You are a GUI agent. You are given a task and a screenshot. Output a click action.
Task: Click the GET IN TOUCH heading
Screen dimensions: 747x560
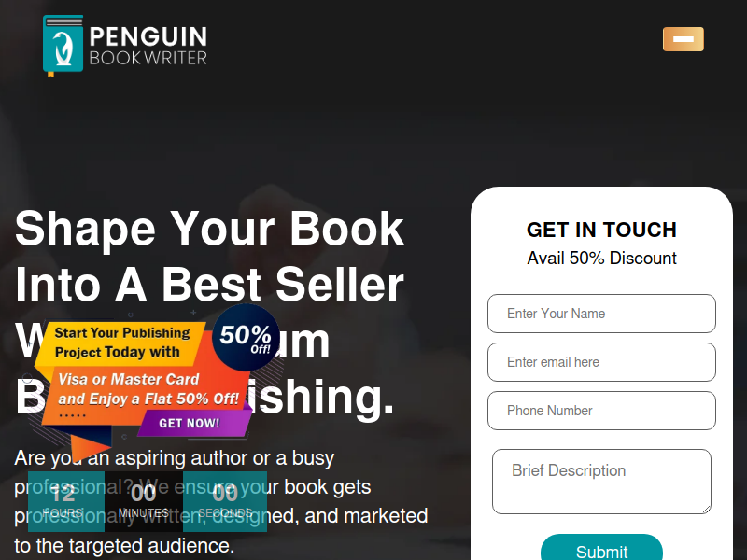[601, 230]
